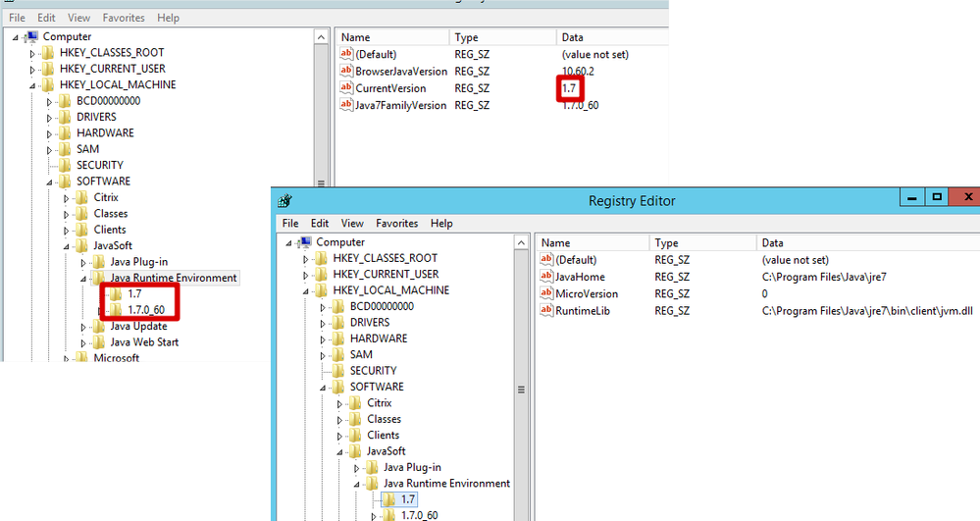This screenshot has height=521, width=980.
Task: Click Data column header in back window
Action: point(612,37)
